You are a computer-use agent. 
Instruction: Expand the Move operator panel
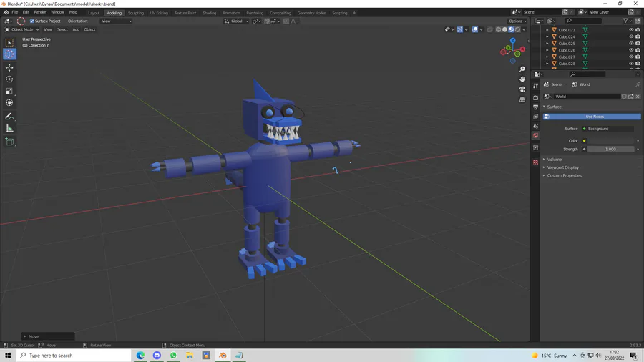click(48, 336)
